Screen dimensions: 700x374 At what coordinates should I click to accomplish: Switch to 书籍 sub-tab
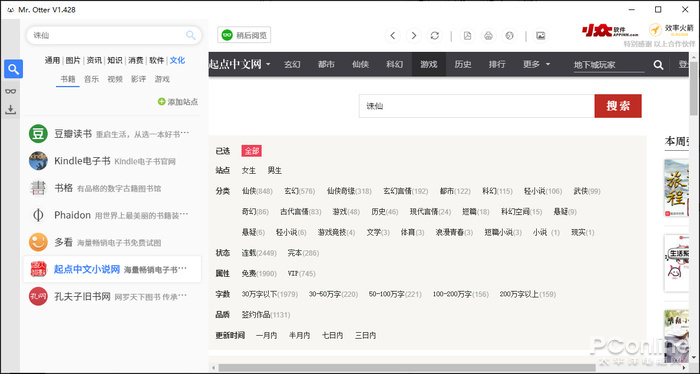tap(68, 79)
